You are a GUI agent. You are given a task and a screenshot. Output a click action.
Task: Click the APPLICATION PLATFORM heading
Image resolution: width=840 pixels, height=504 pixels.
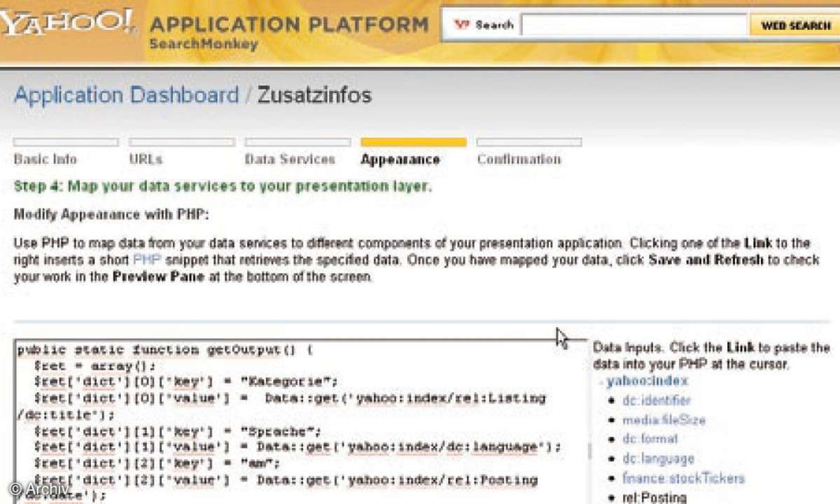(x=289, y=24)
